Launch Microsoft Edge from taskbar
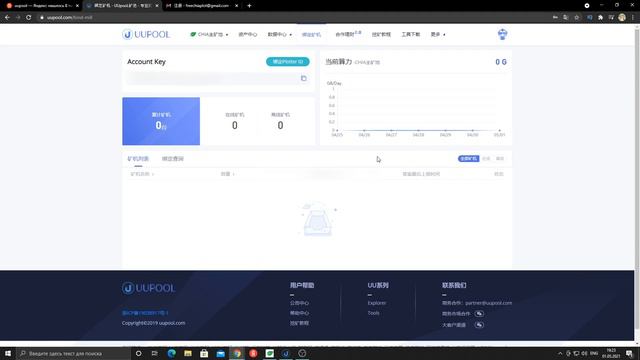The image size is (640, 360). [x=171, y=353]
